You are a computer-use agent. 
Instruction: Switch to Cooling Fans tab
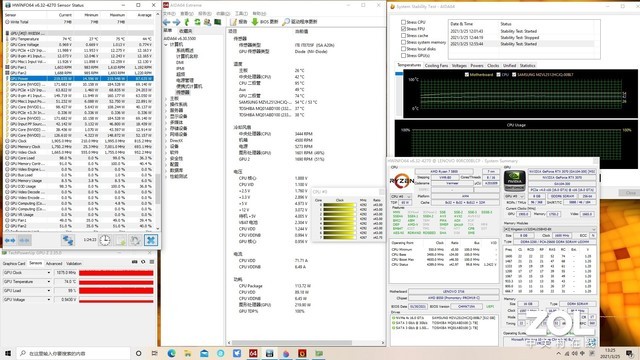point(436,65)
